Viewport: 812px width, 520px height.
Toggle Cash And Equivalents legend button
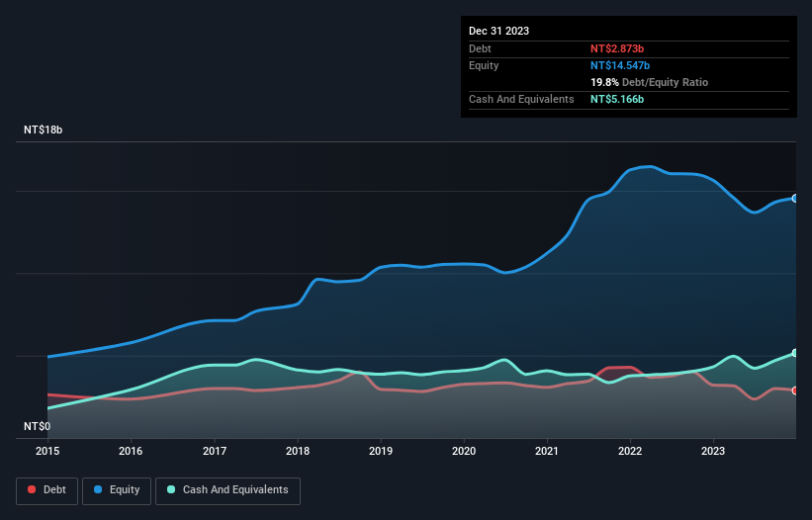227,490
